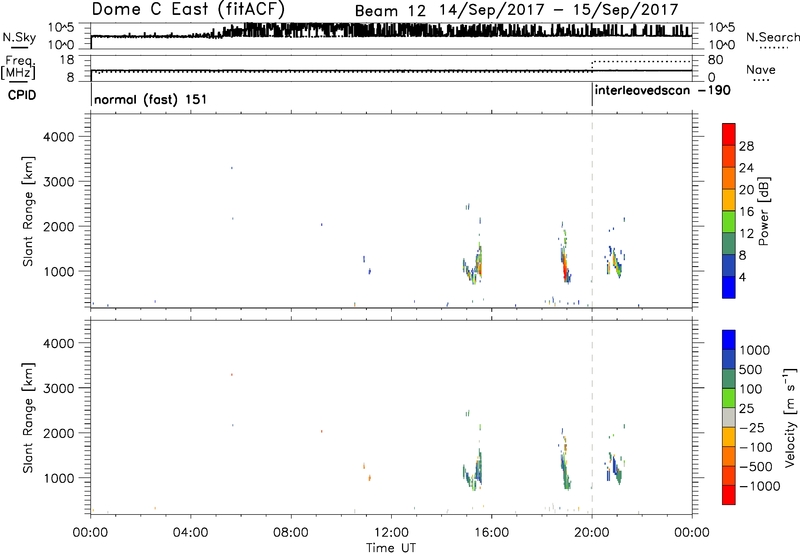Click the dotted Nave step near 20:00
This screenshot has width=800, height=554.
(x=592, y=65)
